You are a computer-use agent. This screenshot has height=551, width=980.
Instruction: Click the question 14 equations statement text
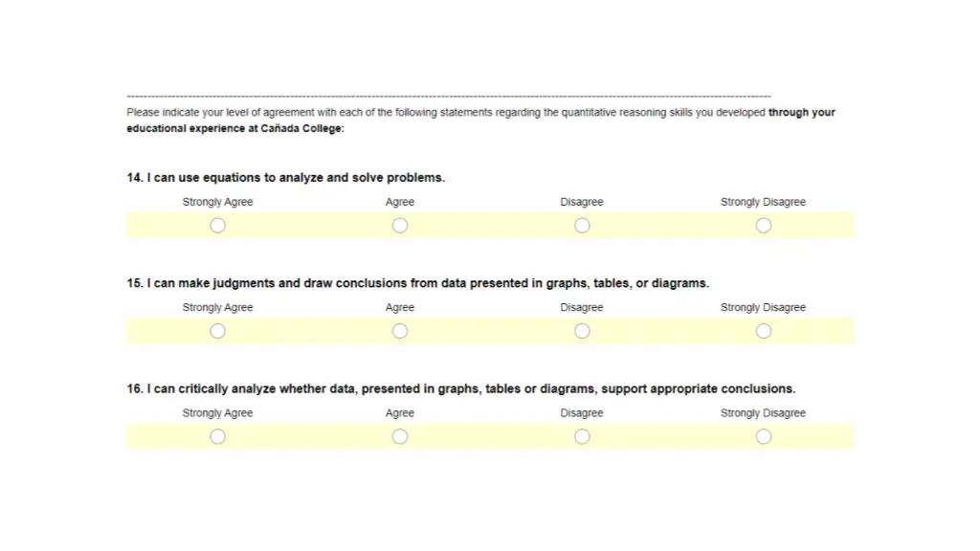tap(285, 177)
